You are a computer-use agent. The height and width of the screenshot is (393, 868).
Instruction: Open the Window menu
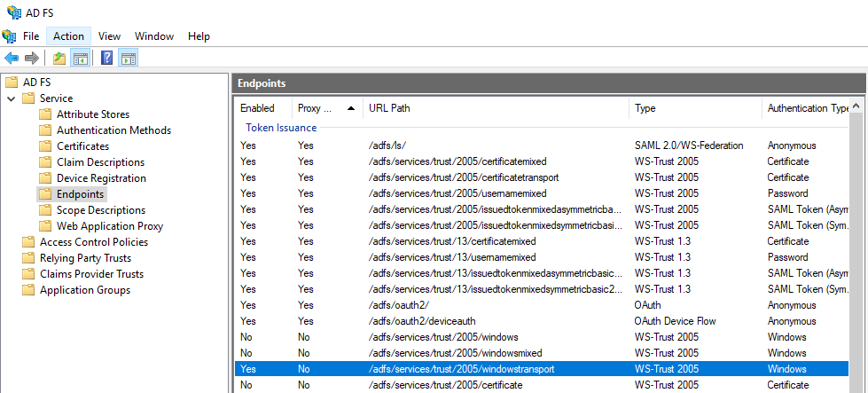coord(154,36)
